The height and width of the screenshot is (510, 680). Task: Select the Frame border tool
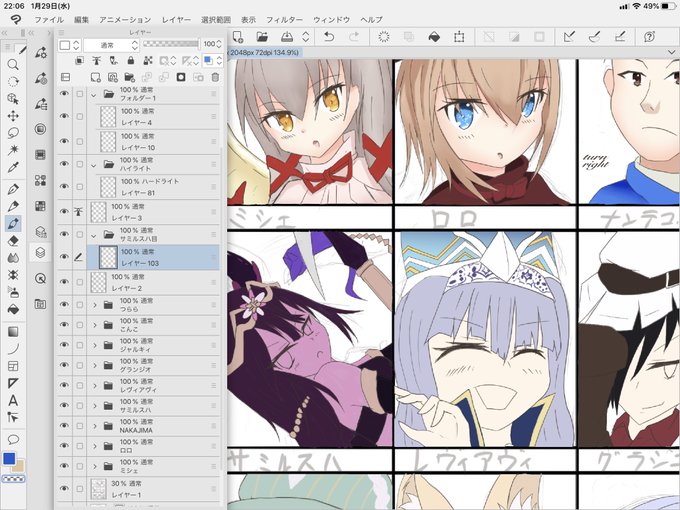click(13, 366)
